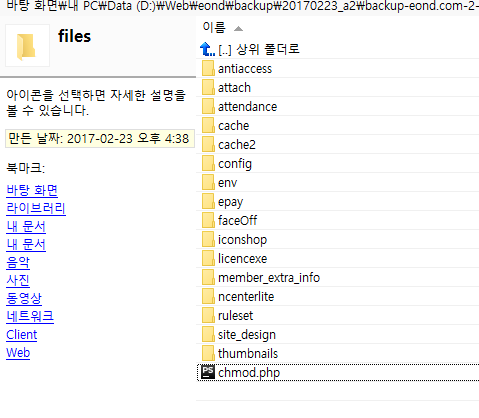Open the 음악 bookmark link
479x418 pixels.
point(18,263)
